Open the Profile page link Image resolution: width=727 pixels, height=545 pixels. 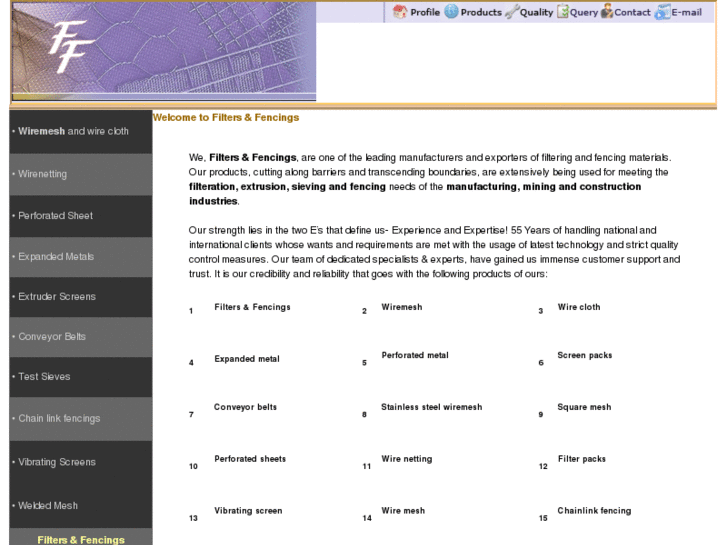pyautogui.click(x=425, y=12)
